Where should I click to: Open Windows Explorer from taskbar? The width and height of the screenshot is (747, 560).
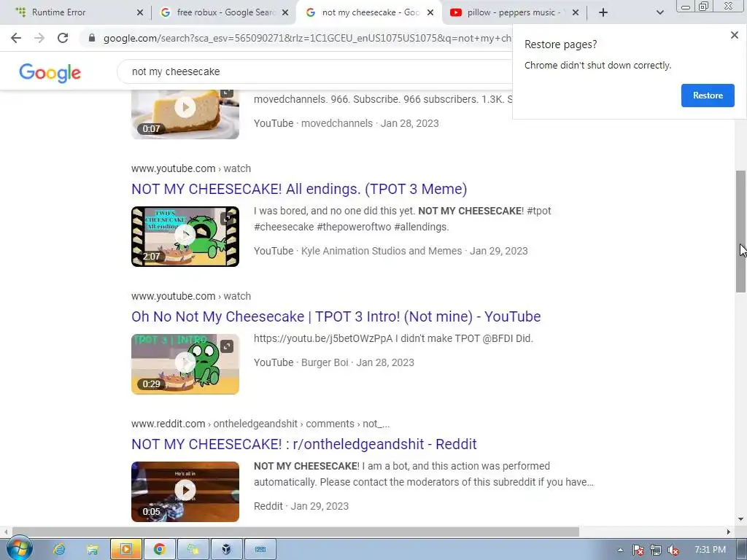pyautogui.click(x=93, y=550)
